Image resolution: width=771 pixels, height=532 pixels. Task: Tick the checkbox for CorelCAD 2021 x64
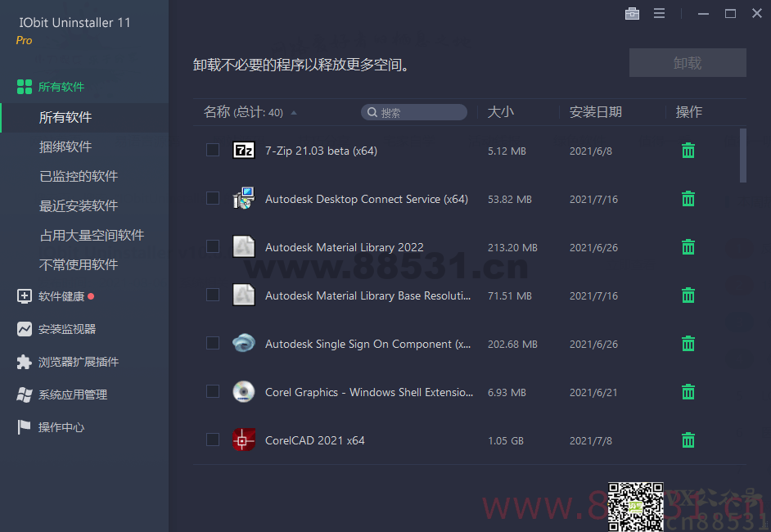click(213, 440)
